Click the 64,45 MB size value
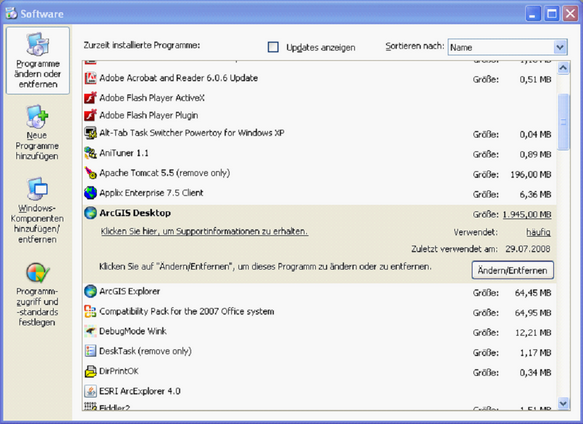The width and height of the screenshot is (583, 424). pyautogui.click(x=533, y=293)
